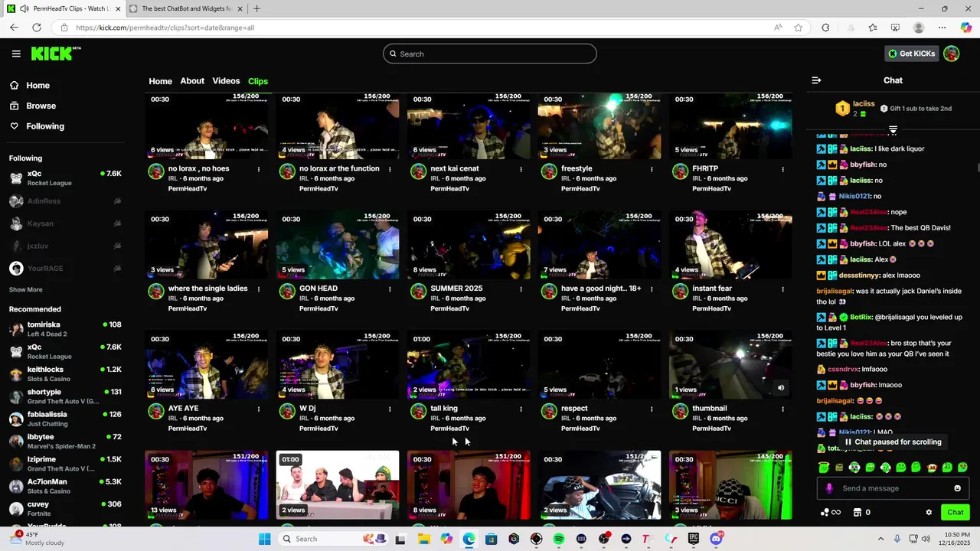Click the emoji picker in message box
The height and width of the screenshot is (551, 980).
tap(957, 488)
